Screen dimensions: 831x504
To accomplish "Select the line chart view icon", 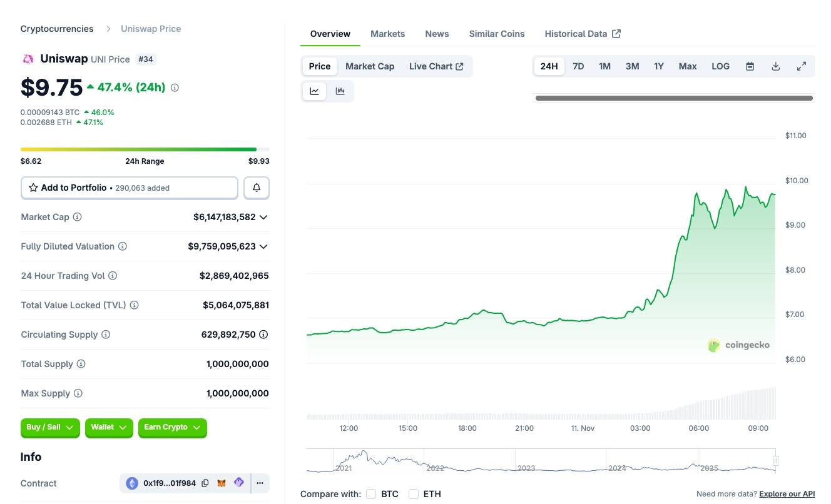I will [314, 91].
